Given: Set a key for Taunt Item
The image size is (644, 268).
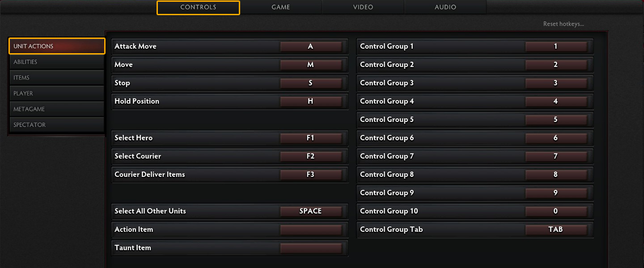Looking at the screenshot, I should [x=311, y=248].
